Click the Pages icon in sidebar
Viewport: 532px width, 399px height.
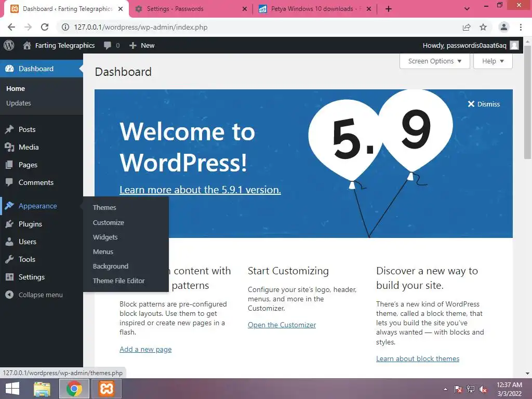(x=9, y=165)
